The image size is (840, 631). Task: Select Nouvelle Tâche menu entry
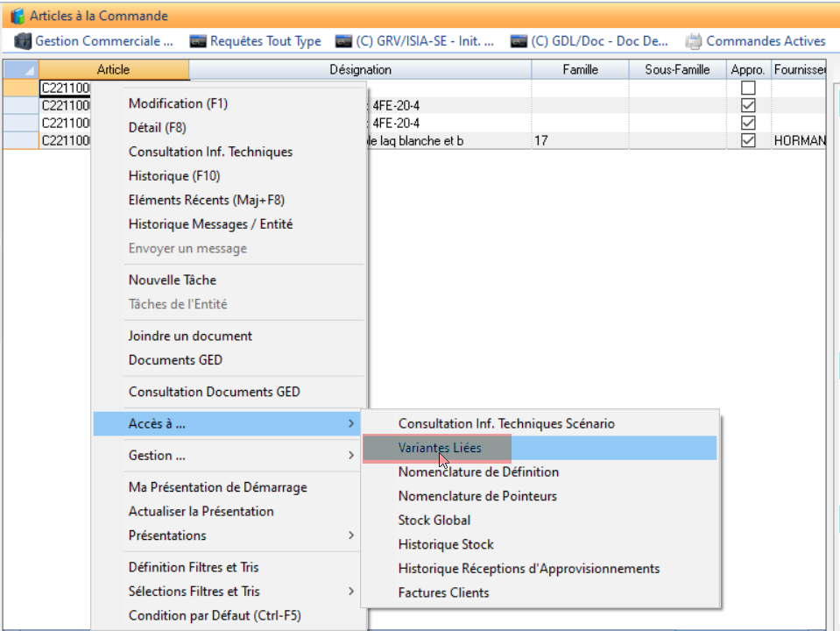pos(173,280)
